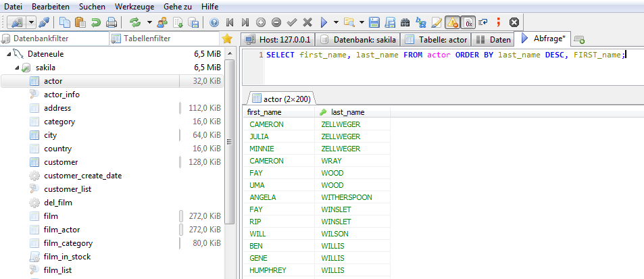The height and width of the screenshot is (279, 644).
Task: Click the green refresh arrows icon
Action: tap(135, 22)
